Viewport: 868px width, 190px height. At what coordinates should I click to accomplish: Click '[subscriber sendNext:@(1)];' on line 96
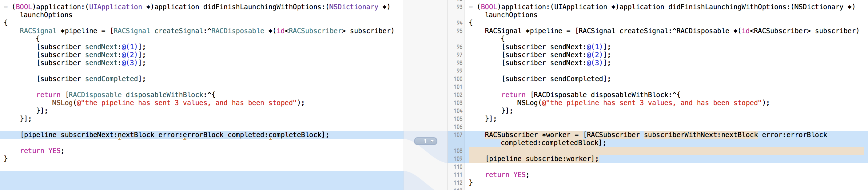point(556,47)
